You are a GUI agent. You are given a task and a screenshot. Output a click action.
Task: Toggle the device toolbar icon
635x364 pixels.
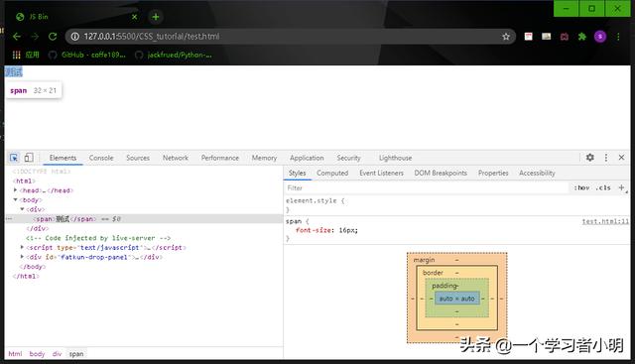click(29, 158)
